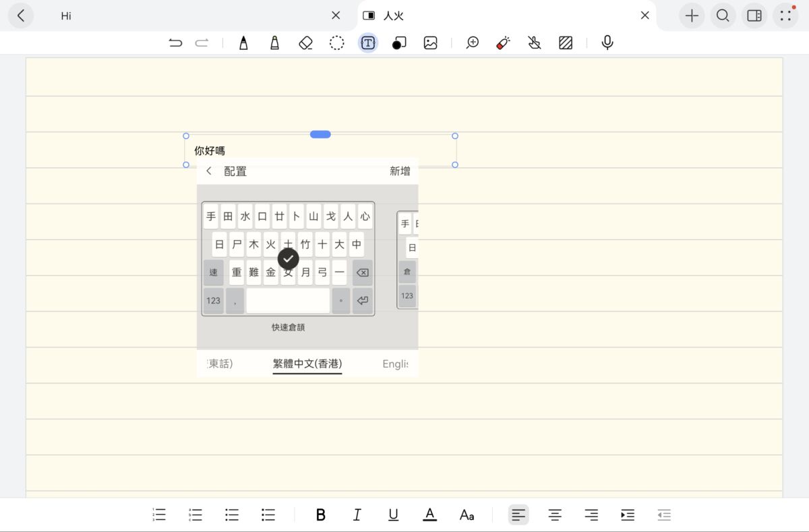Activate the Zoom magnifier tool

[472, 42]
